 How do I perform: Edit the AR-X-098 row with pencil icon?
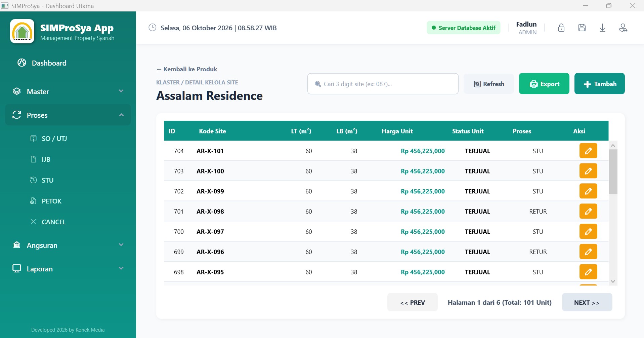point(588,211)
